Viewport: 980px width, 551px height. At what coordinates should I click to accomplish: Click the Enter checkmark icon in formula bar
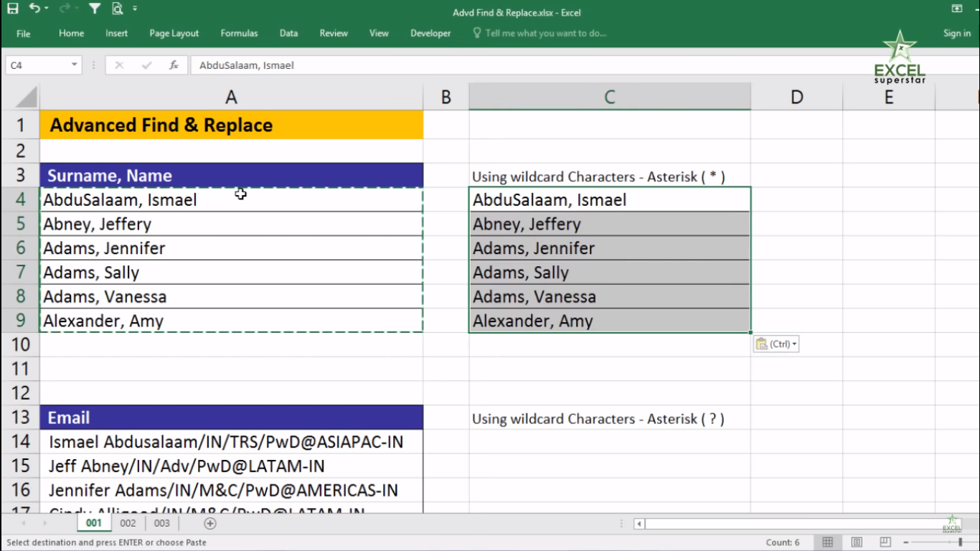tap(146, 65)
